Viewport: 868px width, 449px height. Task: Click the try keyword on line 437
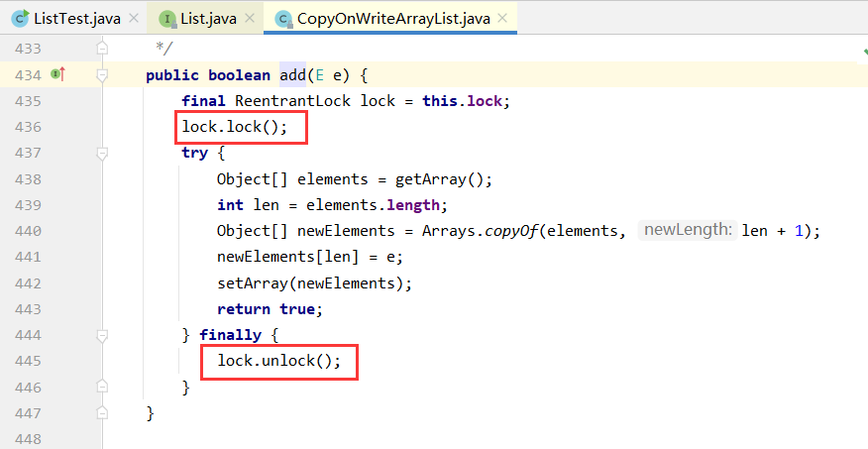pyautogui.click(x=195, y=153)
